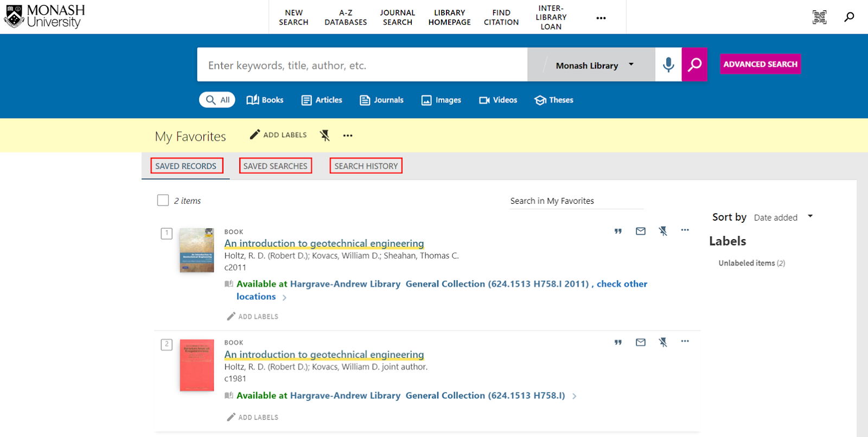
Task: Unpin the c2011 book from favorites
Action: pyautogui.click(x=663, y=231)
